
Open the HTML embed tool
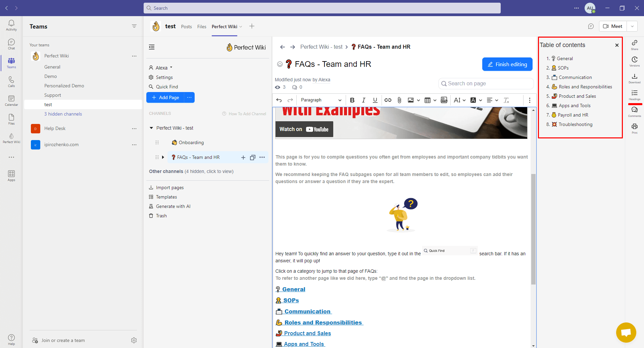point(444,100)
